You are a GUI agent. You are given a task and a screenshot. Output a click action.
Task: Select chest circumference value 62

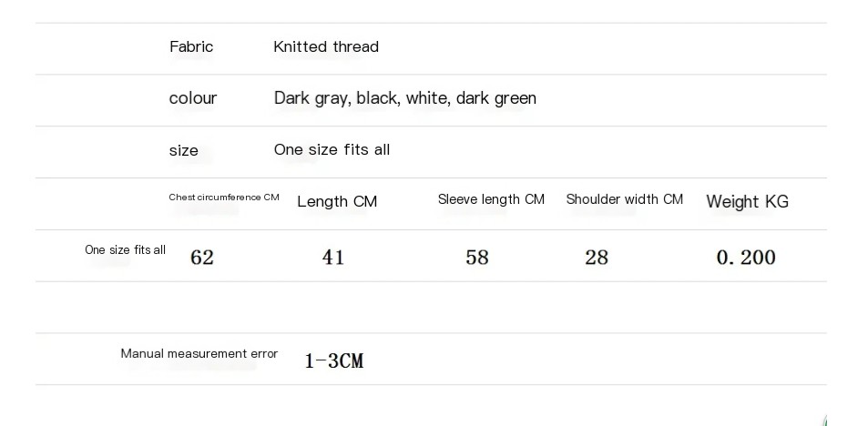click(202, 258)
